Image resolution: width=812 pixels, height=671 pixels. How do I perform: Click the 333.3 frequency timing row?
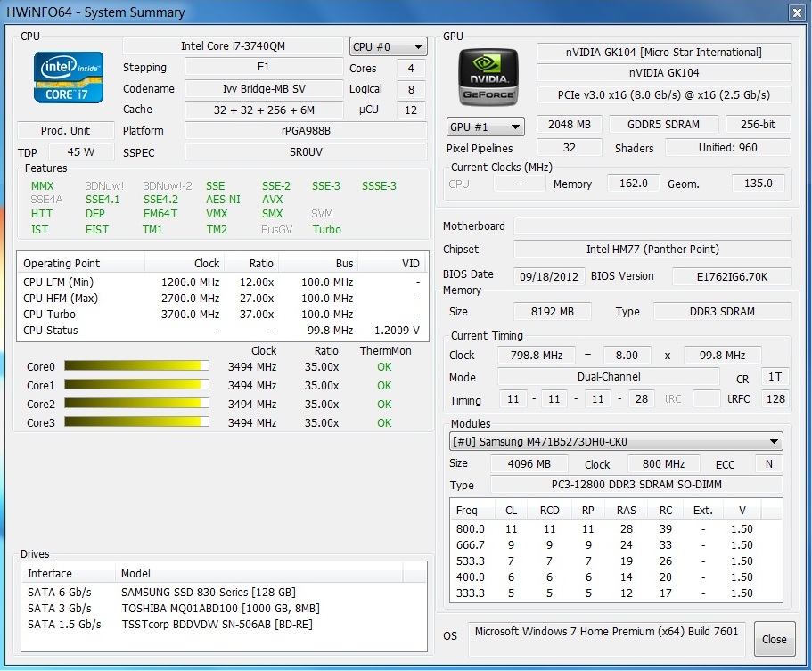tap(616, 593)
